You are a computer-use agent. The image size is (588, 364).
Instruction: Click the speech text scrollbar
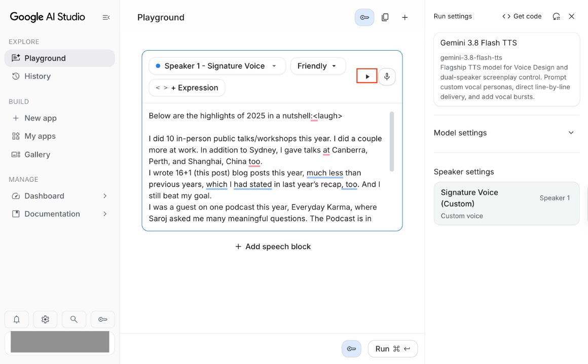tap(391, 142)
